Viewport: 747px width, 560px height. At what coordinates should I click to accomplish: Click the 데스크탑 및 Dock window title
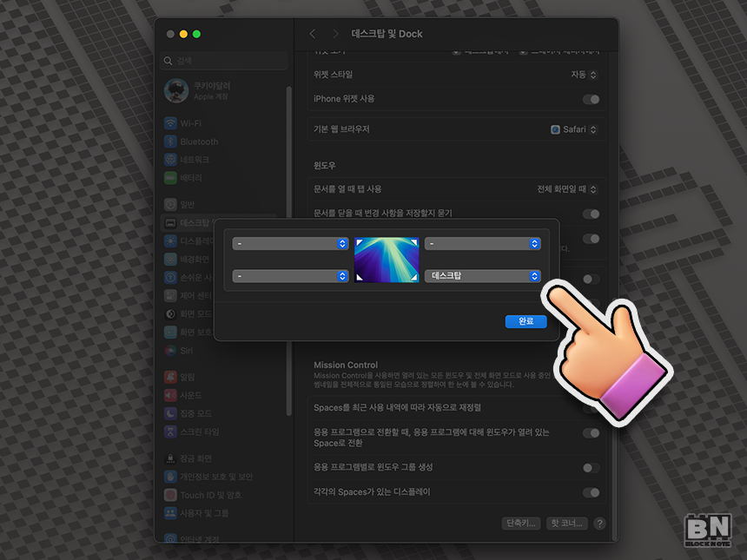pos(387,34)
